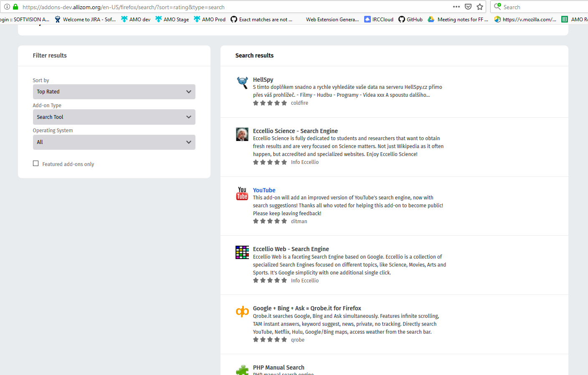Screen dimensions: 588x375
Task: Click Info Eccellio under Eccellio Science
Action: coord(305,162)
